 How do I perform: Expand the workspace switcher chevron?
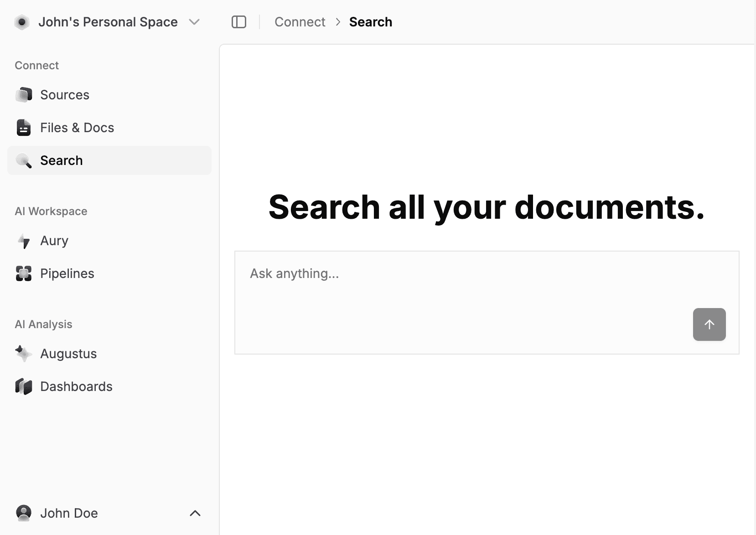pyautogui.click(x=194, y=21)
